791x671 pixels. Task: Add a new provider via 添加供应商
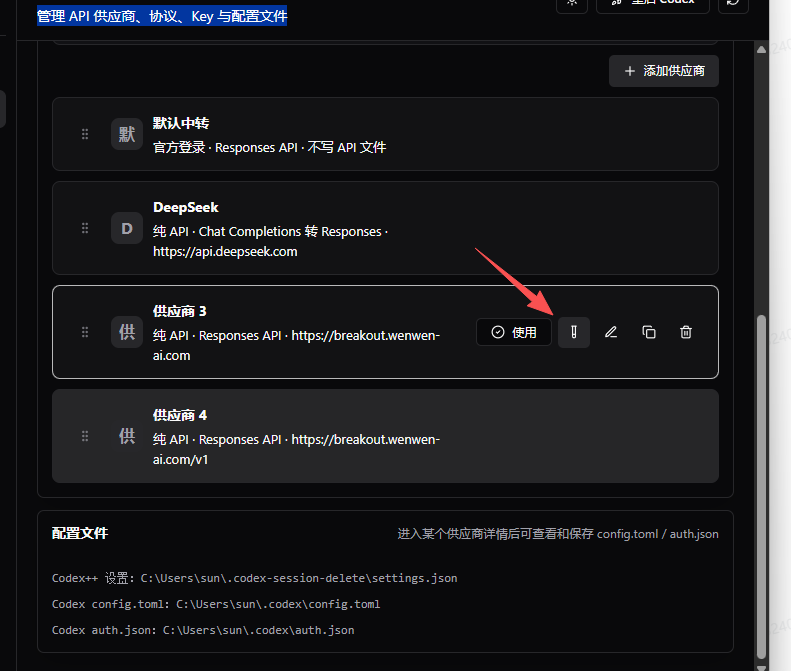coord(664,71)
